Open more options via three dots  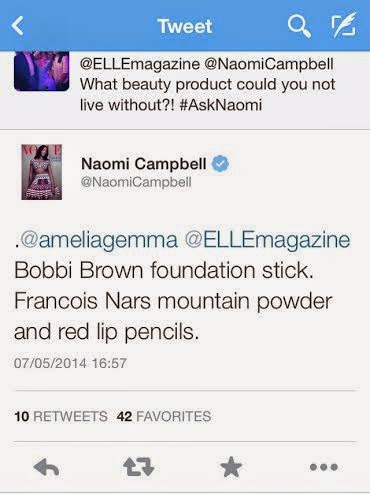tap(324, 467)
